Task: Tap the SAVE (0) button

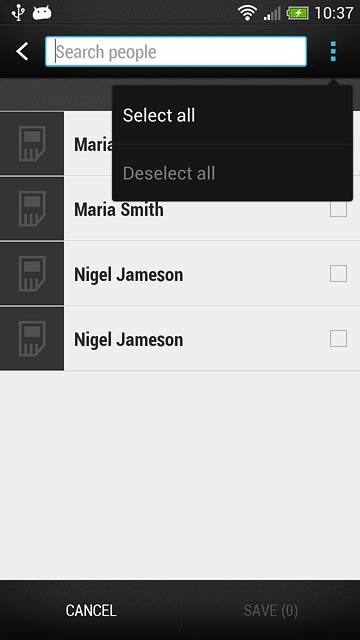Action: pos(271,611)
